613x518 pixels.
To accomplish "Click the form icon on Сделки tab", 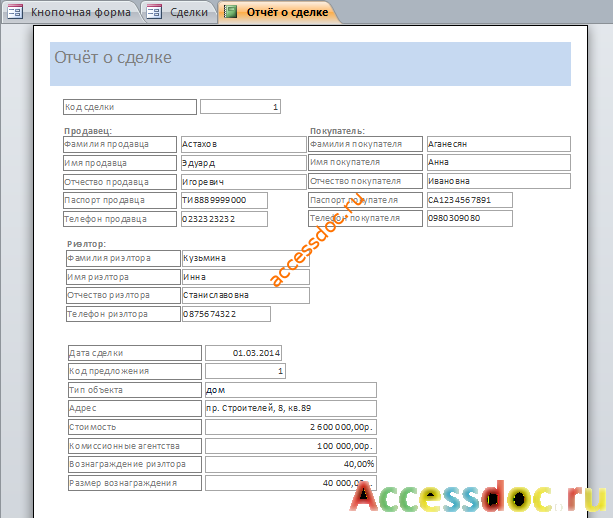I will click(x=154, y=12).
